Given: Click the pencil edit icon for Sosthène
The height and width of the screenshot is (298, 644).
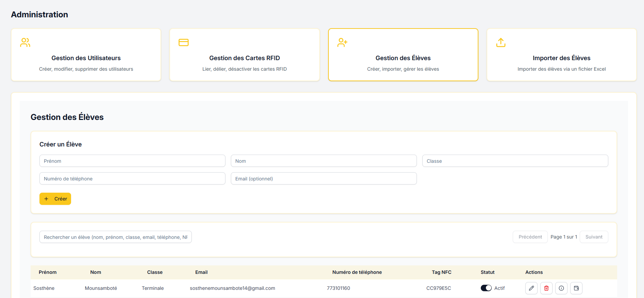Looking at the screenshot, I should point(531,288).
